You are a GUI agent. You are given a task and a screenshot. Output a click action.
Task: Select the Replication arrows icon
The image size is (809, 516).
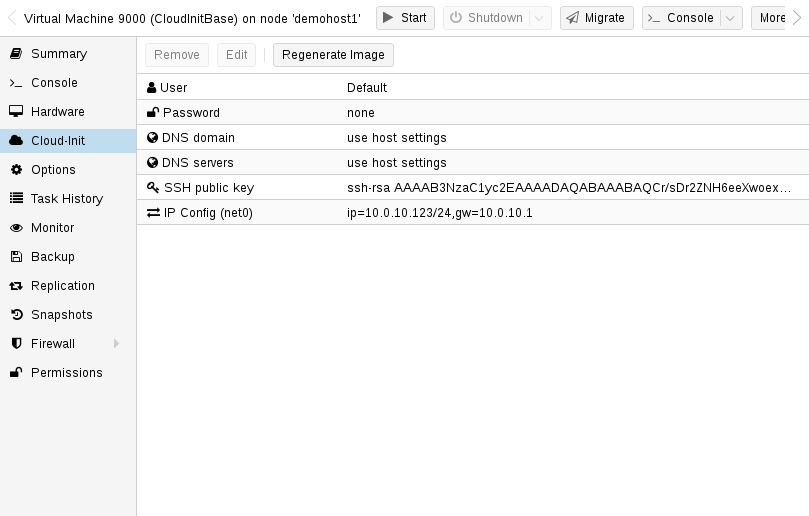16,285
